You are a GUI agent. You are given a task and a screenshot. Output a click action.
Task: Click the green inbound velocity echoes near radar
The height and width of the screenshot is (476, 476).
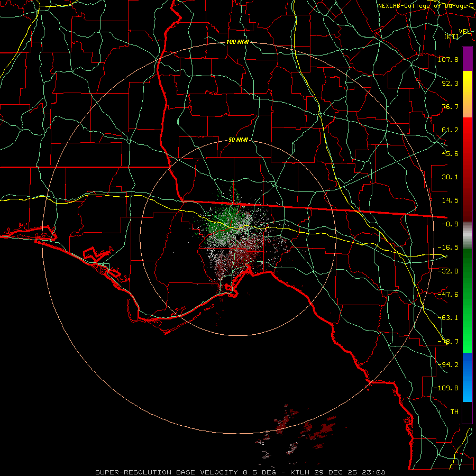click(x=223, y=222)
